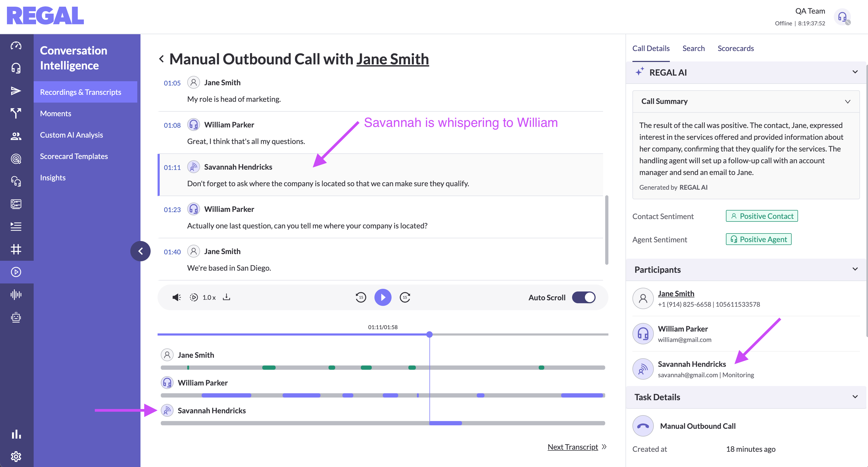Click the QA Team headset avatar
The height and width of the screenshot is (467, 868).
point(842,17)
